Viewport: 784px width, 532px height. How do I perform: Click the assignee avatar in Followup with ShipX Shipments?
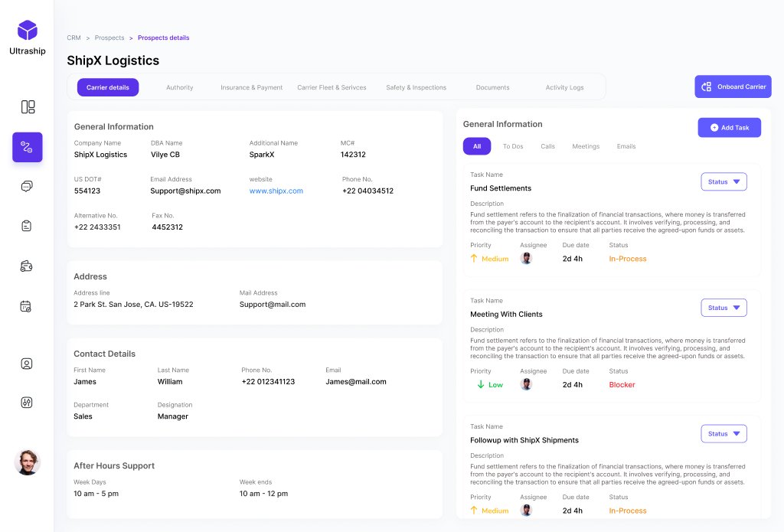tap(526, 510)
